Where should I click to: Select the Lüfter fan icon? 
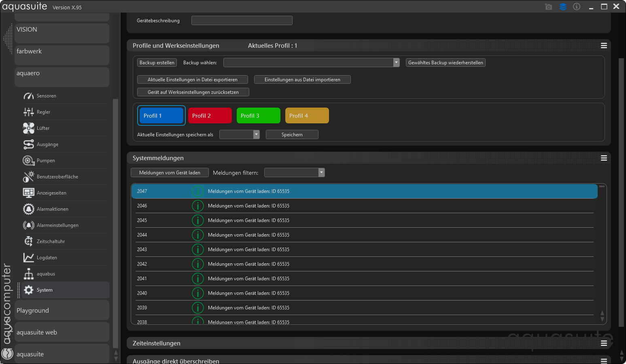coord(28,128)
